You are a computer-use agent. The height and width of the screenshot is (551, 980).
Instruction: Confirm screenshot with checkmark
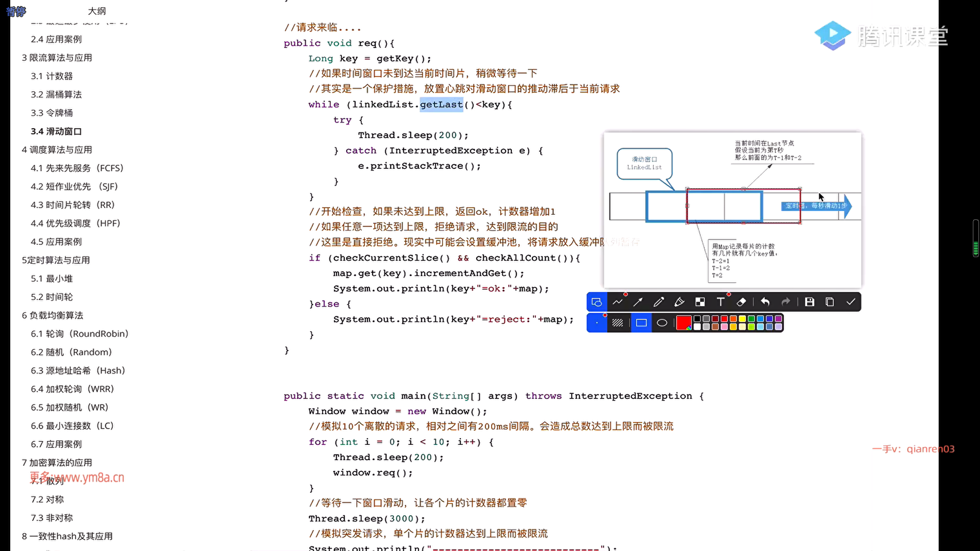[x=851, y=302]
